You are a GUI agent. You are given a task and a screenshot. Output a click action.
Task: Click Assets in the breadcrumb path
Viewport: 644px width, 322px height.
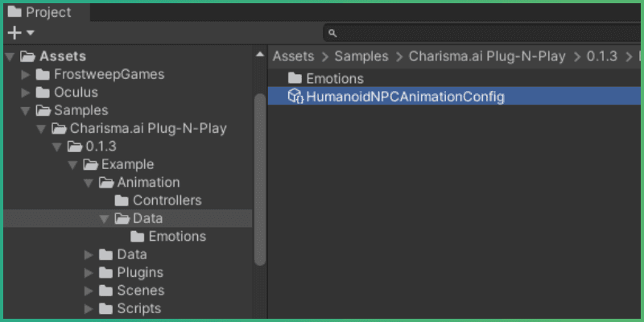(x=294, y=56)
